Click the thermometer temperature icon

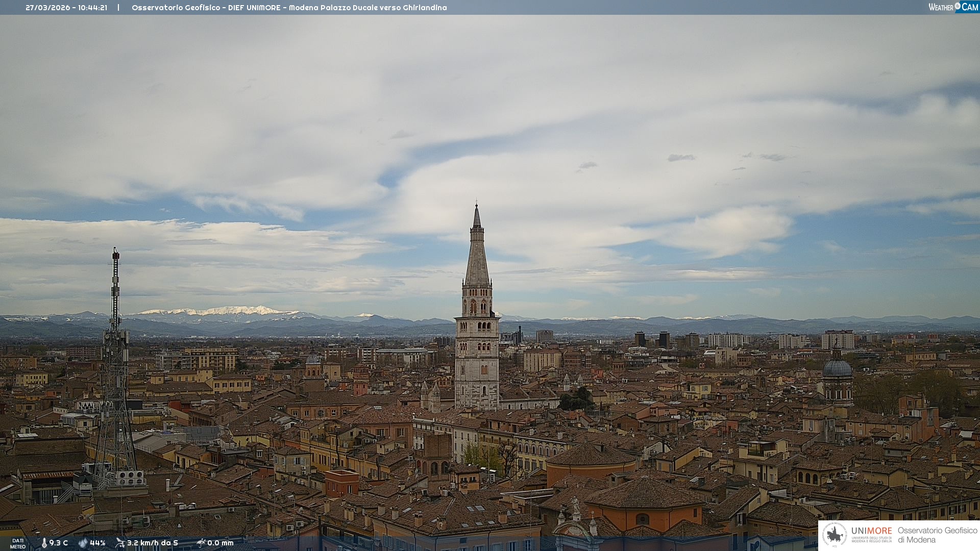[44, 543]
